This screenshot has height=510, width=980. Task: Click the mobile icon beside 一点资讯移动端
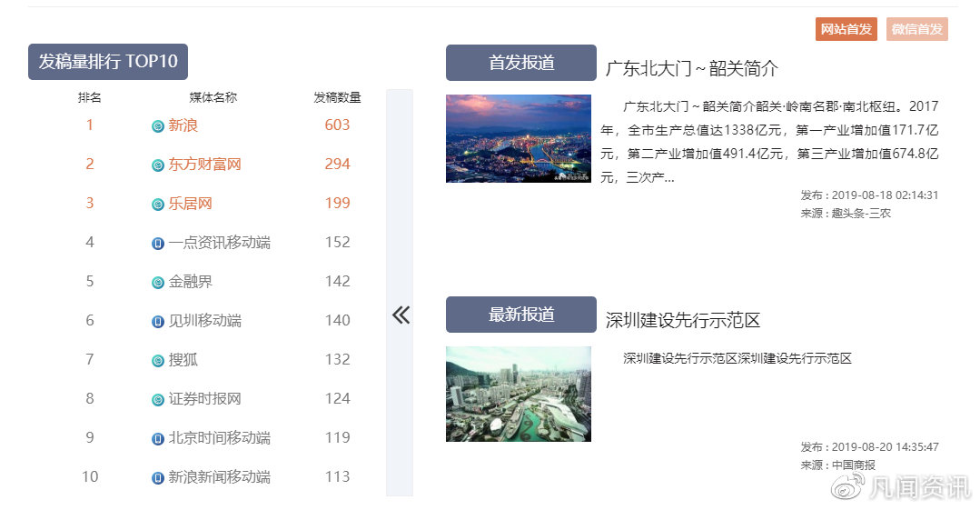(158, 244)
